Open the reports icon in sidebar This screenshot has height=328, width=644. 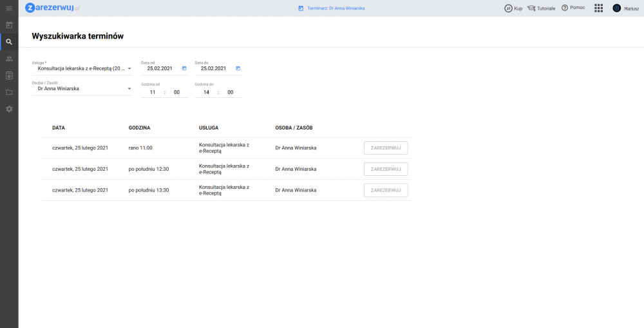(9, 75)
